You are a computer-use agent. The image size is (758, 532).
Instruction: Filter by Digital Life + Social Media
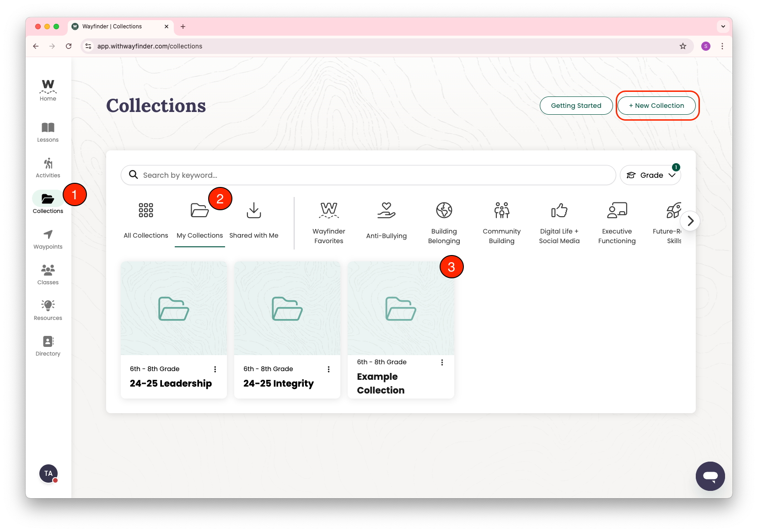point(559,223)
